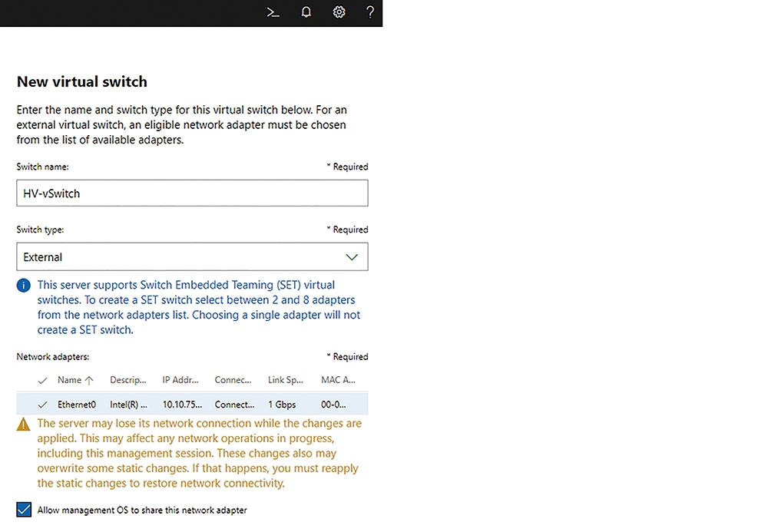Click the New virtual switch heading
This screenshot has height=532, width=768.
point(82,81)
